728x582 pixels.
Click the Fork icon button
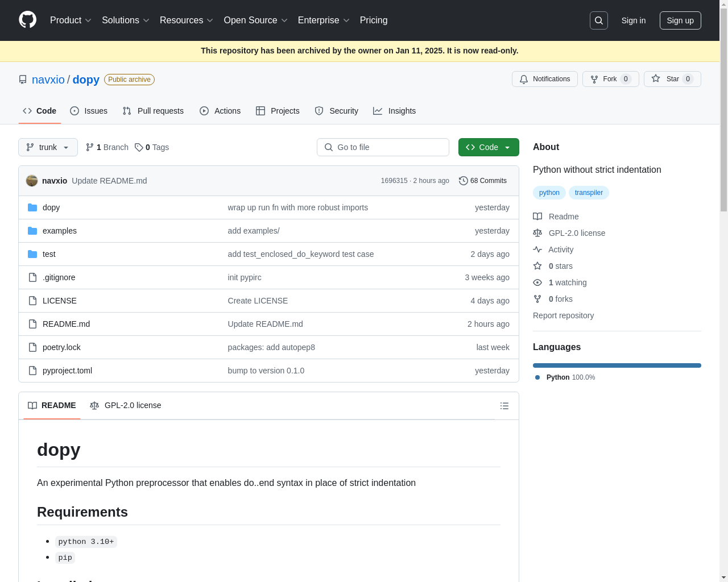(x=594, y=79)
